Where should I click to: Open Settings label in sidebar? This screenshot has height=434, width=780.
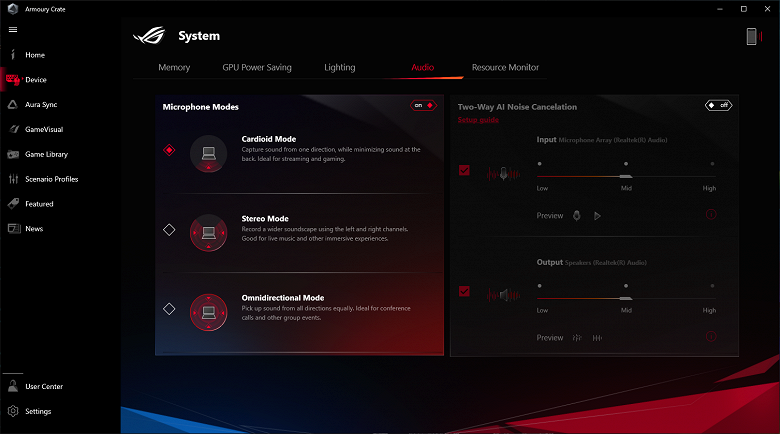pyautogui.click(x=38, y=411)
